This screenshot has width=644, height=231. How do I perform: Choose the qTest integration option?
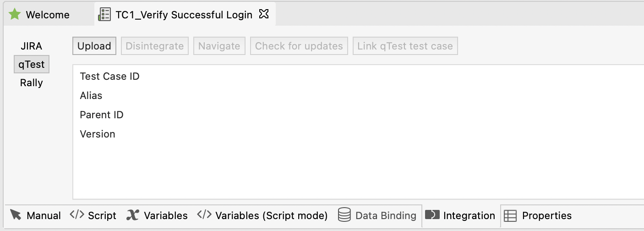tap(31, 65)
